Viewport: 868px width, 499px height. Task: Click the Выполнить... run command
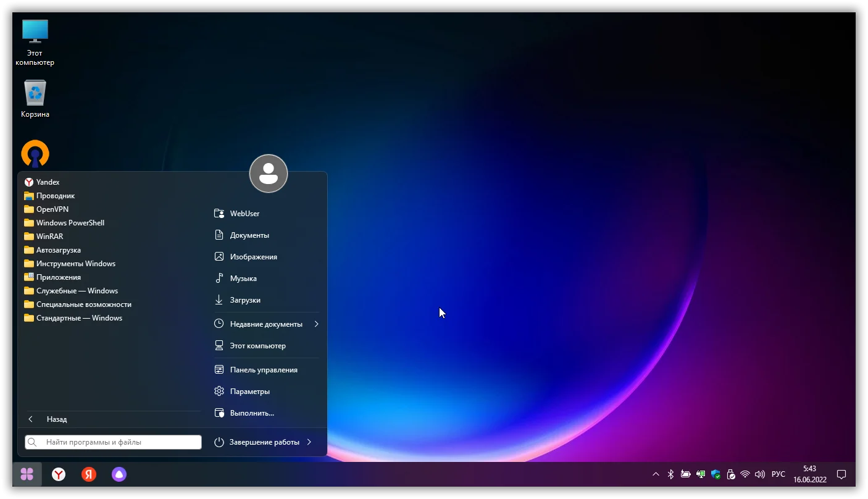[252, 413]
